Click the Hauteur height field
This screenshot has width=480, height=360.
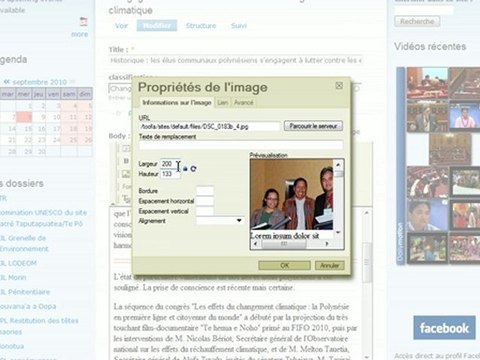(170, 174)
